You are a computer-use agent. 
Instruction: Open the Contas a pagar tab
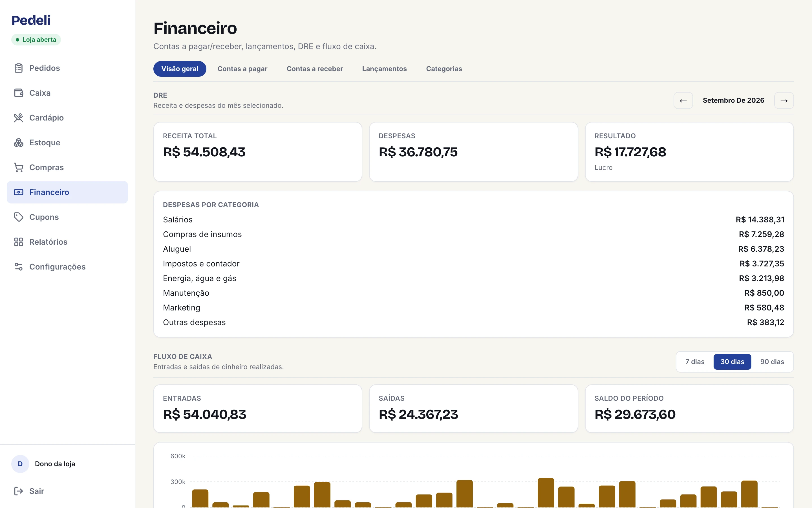pyautogui.click(x=242, y=69)
